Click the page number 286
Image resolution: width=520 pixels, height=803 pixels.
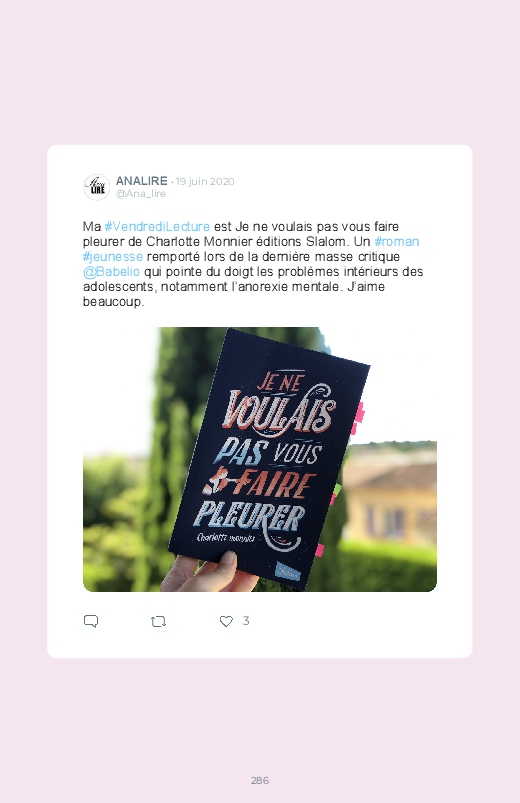(x=260, y=780)
